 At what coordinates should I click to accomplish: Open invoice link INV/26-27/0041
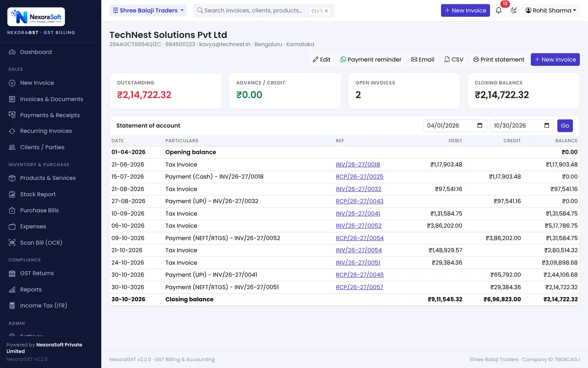pos(358,214)
